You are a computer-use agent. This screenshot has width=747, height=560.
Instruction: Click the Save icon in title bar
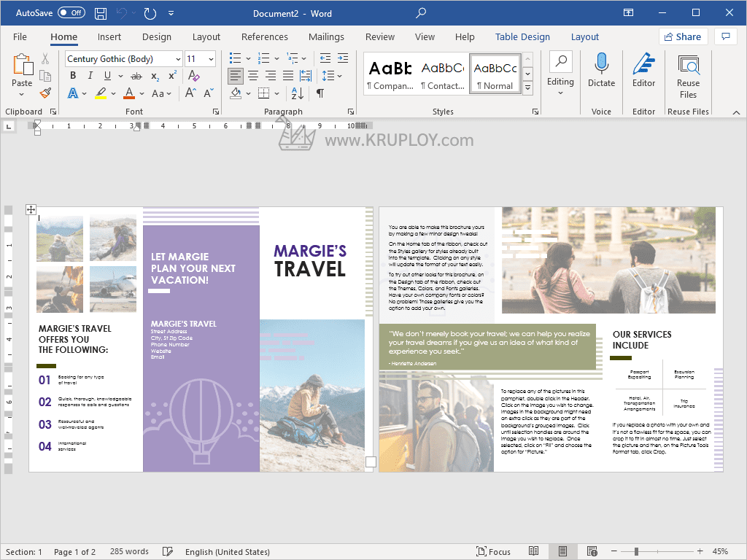[101, 13]
